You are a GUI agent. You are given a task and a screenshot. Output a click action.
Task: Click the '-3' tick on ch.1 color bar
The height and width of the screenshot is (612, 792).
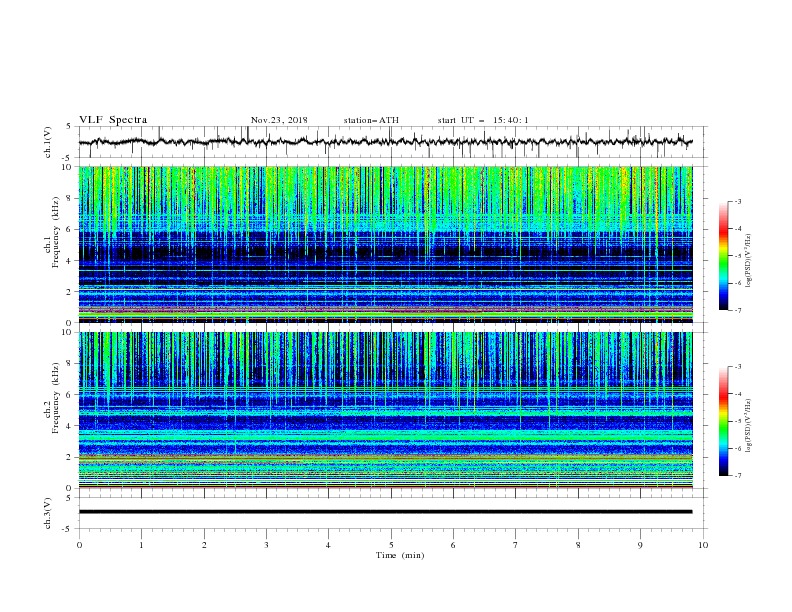[x=737, y=201]
